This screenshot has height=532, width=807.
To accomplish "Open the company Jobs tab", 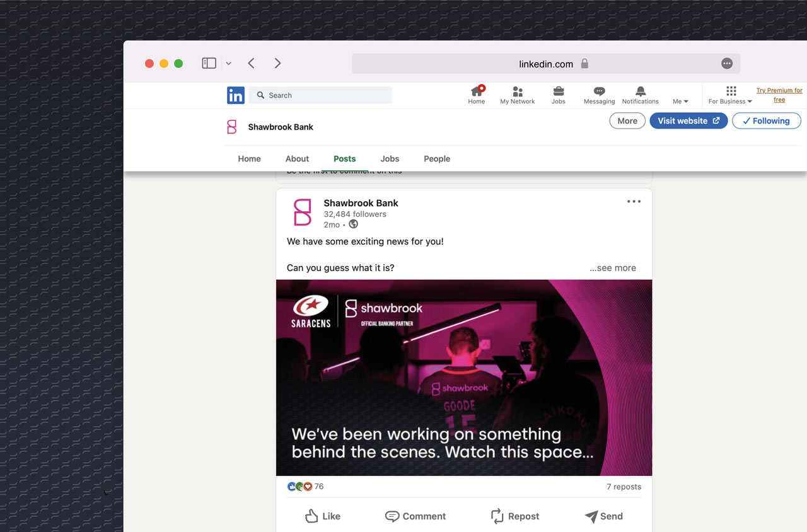I will [390, 159].
